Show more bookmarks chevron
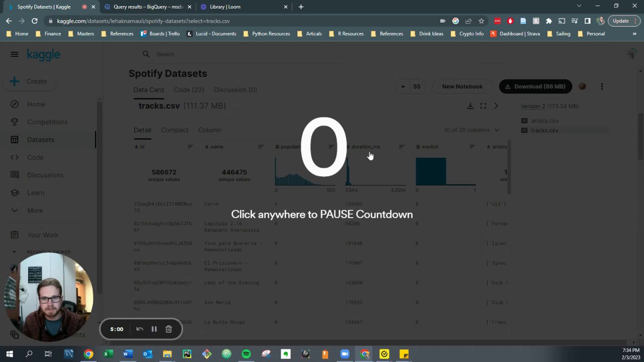 (x=634, y=34)
